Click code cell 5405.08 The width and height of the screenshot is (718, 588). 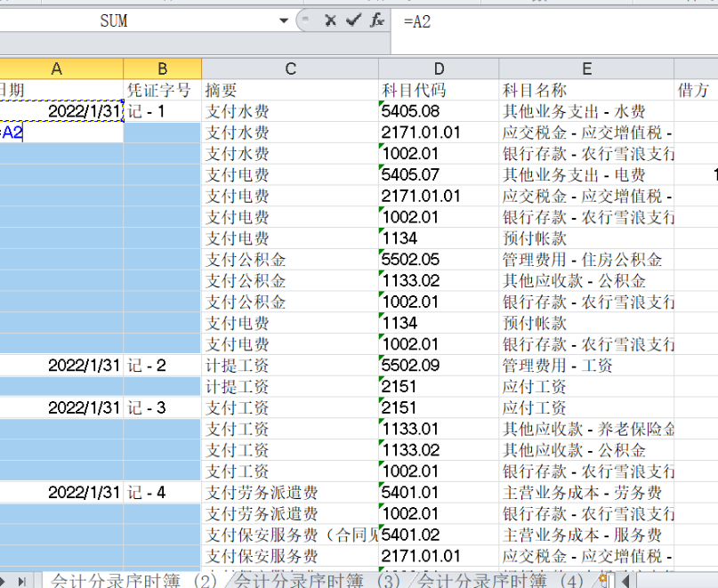click(439, 111)
